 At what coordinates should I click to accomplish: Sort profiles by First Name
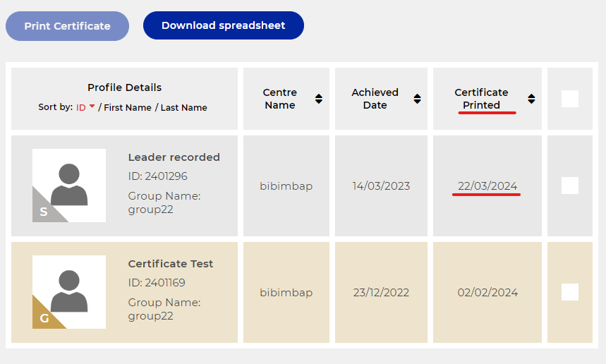click(128, 107)
